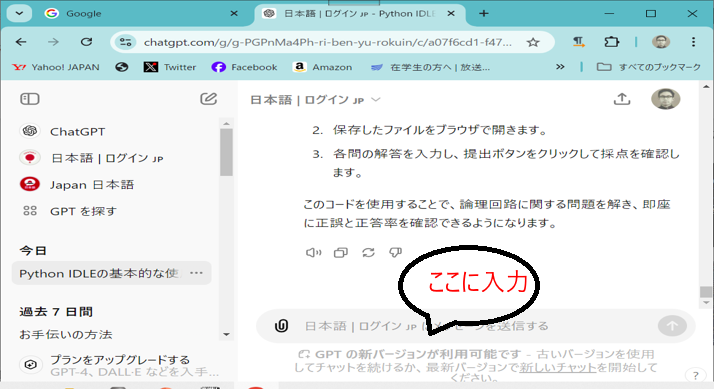Open the help question mark button
Image resolution: width=714 pixels, height=389 pixels.
[x=695, y=375]
